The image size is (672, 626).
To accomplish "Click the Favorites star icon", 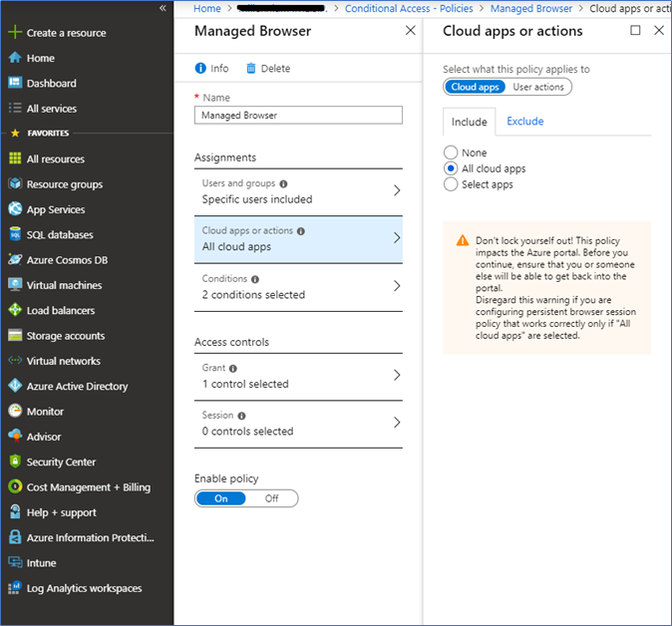I will (15, 133).
